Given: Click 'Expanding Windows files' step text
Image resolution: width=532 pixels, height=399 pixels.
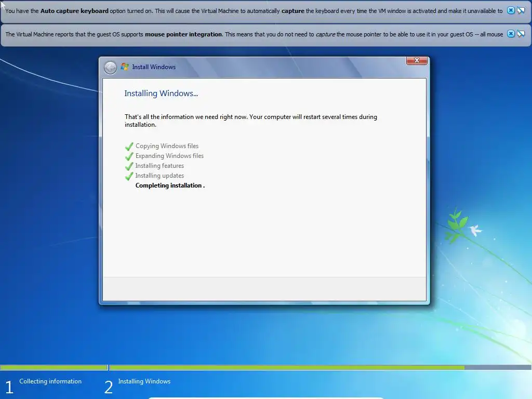Looking at the screenshot, I should (170, 156).
